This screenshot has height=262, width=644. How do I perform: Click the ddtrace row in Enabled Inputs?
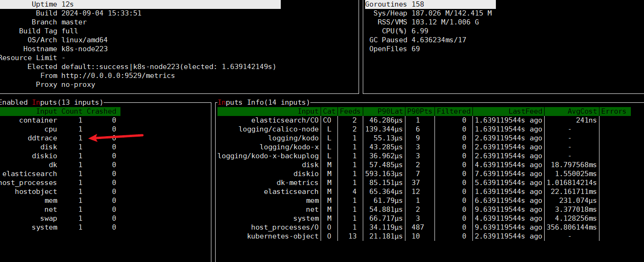[42, 138]
